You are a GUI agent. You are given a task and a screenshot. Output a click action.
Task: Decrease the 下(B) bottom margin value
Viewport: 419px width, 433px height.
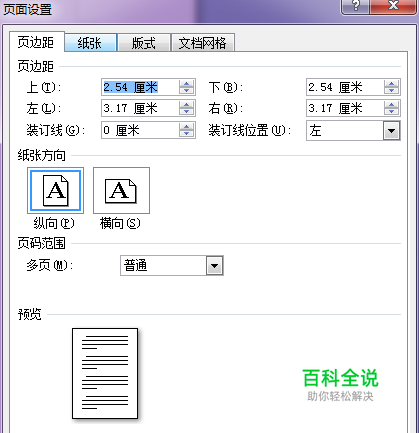point(392,91)
